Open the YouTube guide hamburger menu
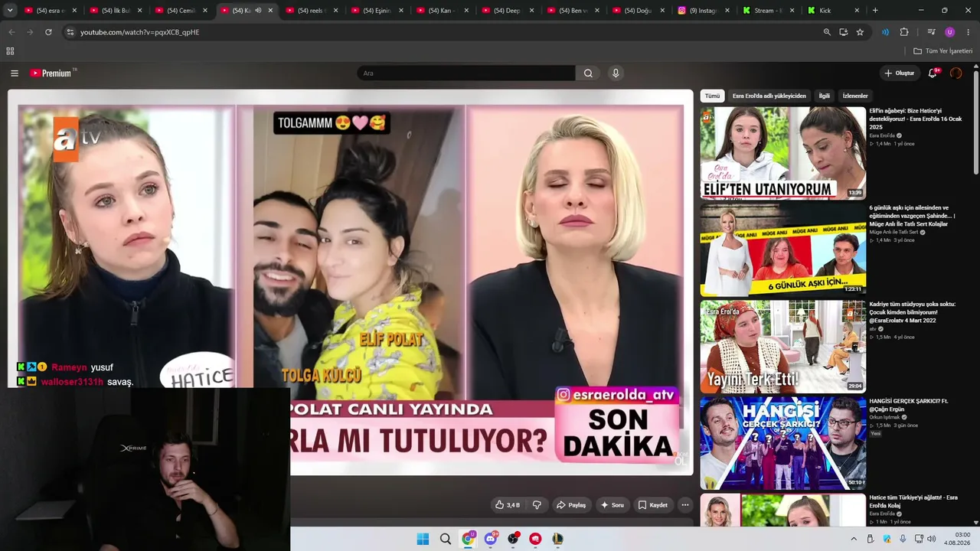Viewport: 980px width, 551px height. [15, 73]
